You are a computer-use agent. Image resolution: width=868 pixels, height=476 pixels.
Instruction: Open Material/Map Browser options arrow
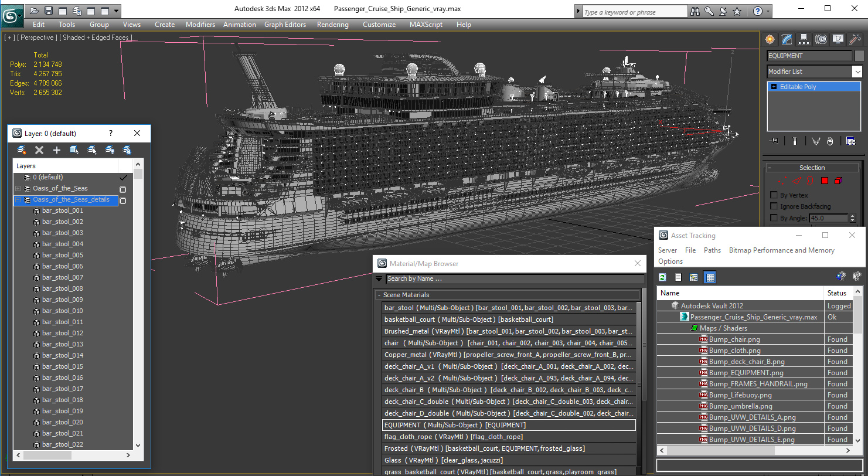point(379,278)
